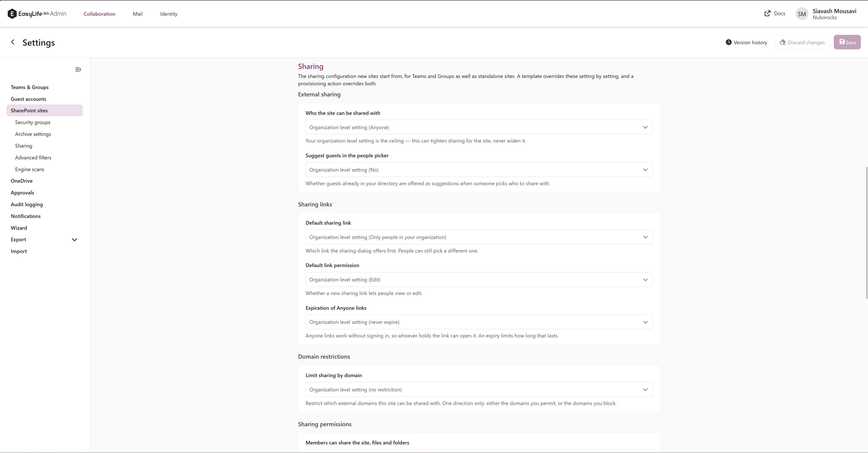Screen dimensions: 868x453
Task: Click the Save button
Action: [x=847, y=42]
